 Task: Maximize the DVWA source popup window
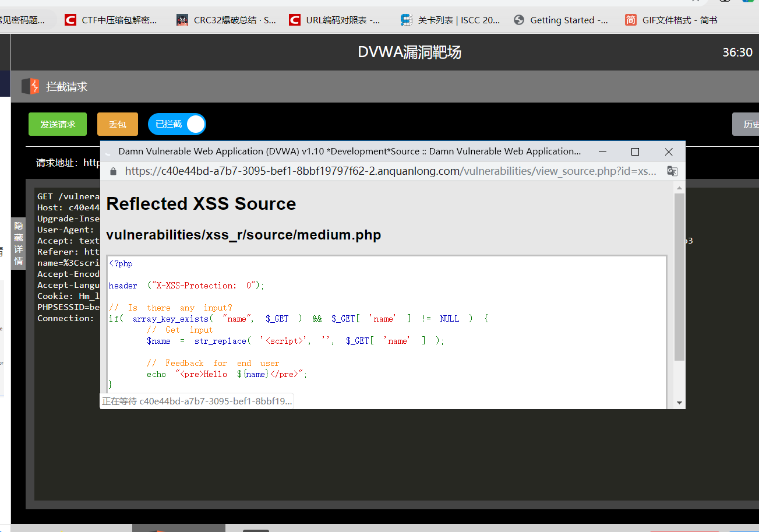[x=636, y=152]
